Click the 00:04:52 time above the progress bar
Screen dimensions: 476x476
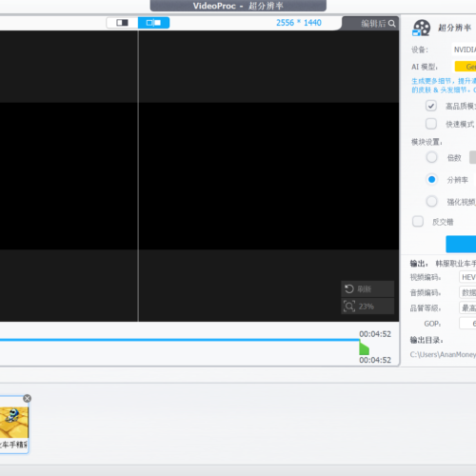[x=375, y=334]
